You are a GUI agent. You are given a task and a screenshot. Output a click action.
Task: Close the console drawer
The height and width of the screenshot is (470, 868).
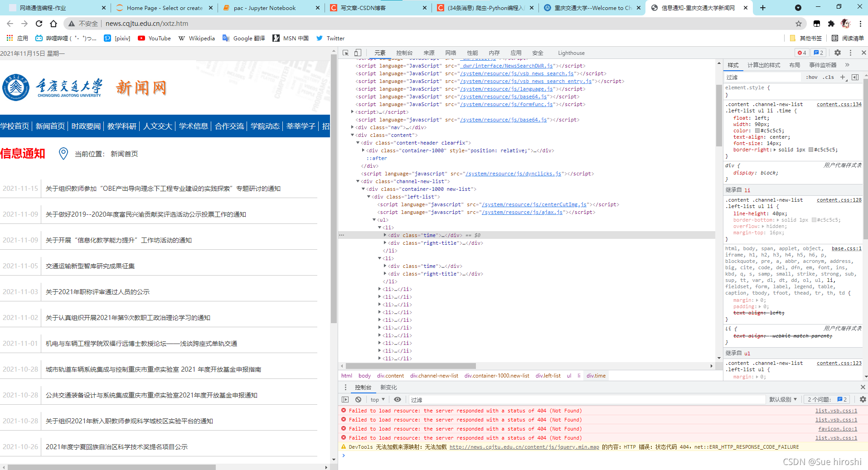[863, 387]
